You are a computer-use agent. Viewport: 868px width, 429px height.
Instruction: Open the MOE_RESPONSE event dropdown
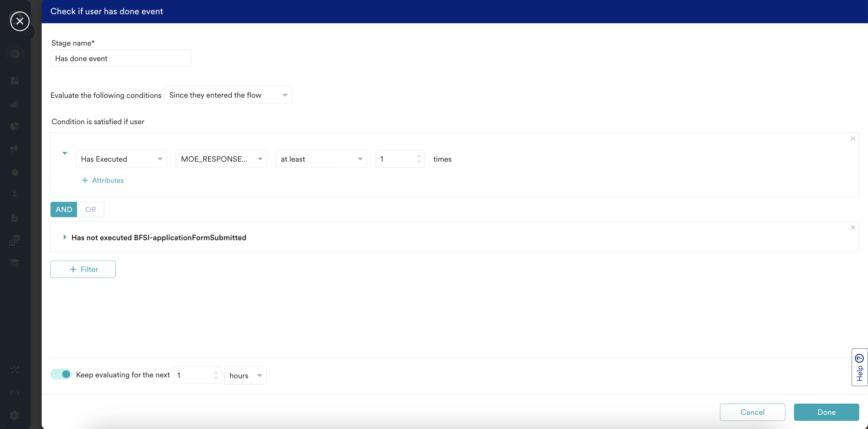click(x=221, y=159)
